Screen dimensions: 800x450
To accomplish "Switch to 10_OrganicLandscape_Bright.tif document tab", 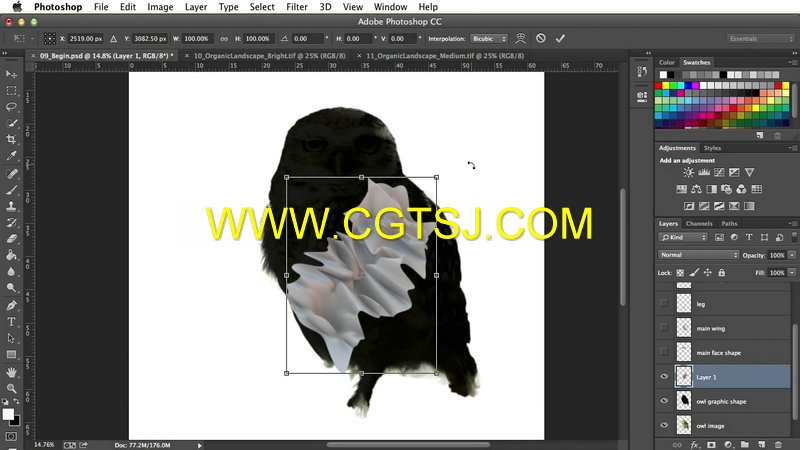I will coord(269,56).
